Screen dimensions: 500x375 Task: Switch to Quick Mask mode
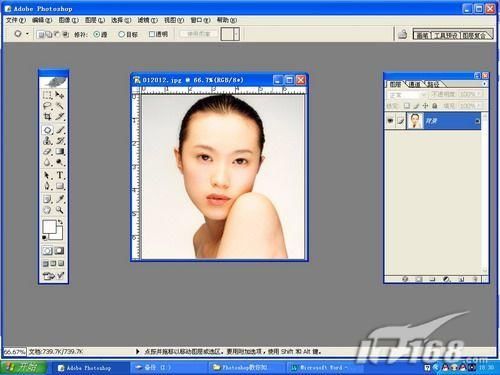59,251
